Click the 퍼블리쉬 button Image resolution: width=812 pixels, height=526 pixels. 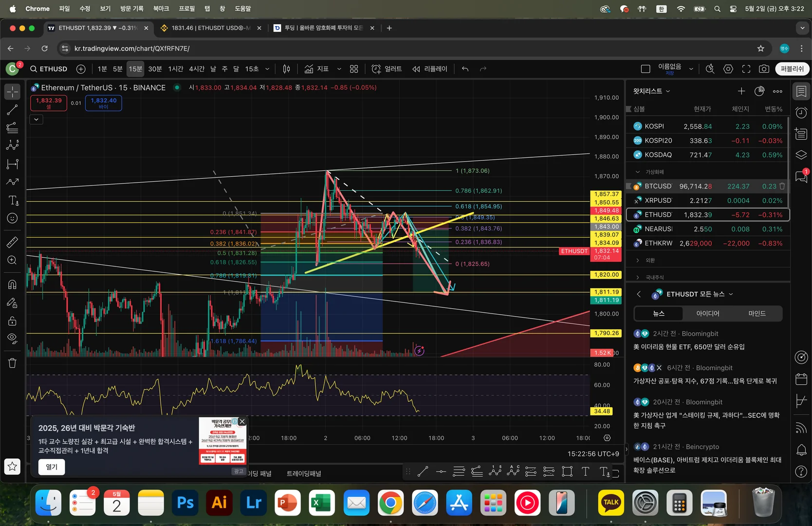pyautogui.click(x=792, y=69)
